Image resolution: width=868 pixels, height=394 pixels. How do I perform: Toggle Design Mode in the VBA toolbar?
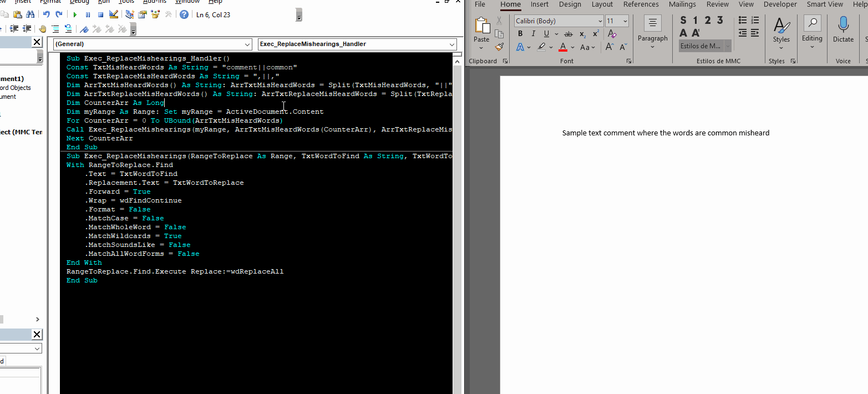(113, 14)
